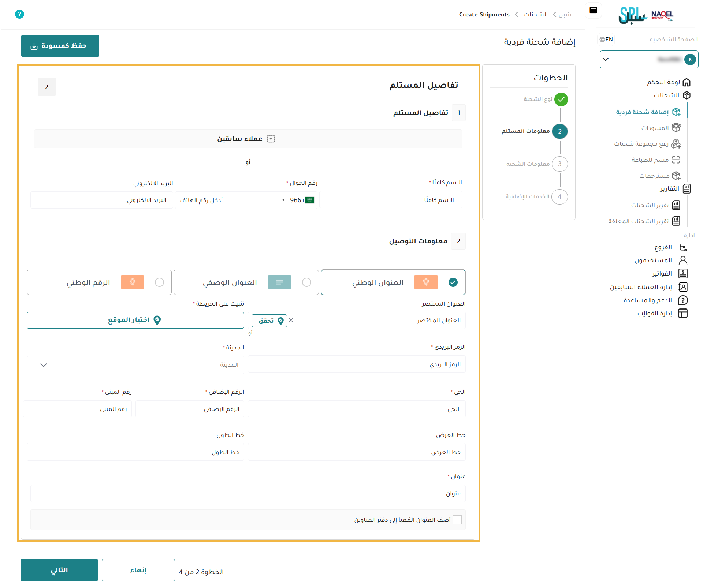Open dashboard home icon in sidebar
Screen dimensions: 703x588
[687, 82]
